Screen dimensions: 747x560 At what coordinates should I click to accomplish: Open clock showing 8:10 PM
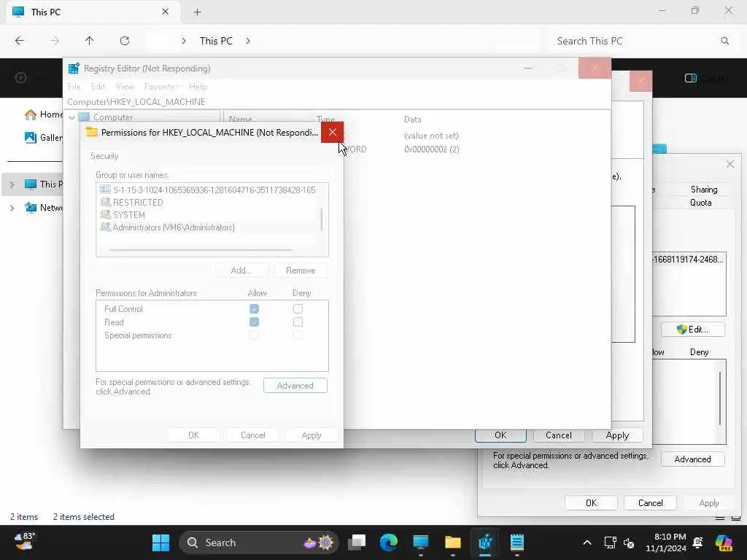point(666,542)
